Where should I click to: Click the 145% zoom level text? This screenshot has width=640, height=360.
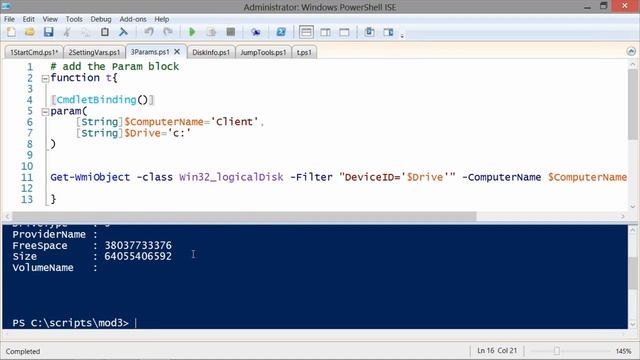pyautogui.click(x=623, y=351)
